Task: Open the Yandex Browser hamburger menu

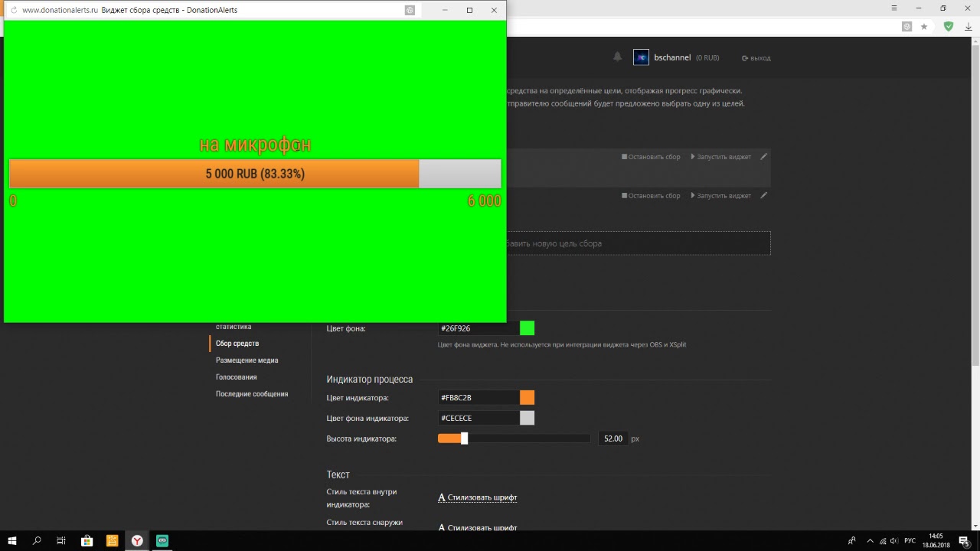Action: tap(894, 8)
